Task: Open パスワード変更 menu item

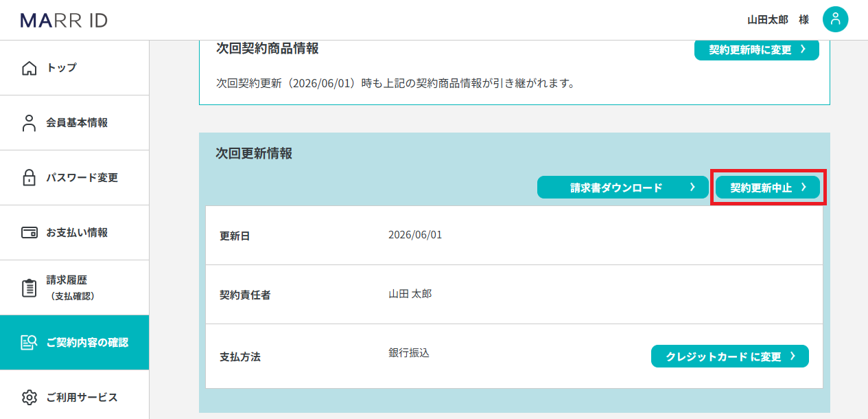Action: (x=74, y=178)
